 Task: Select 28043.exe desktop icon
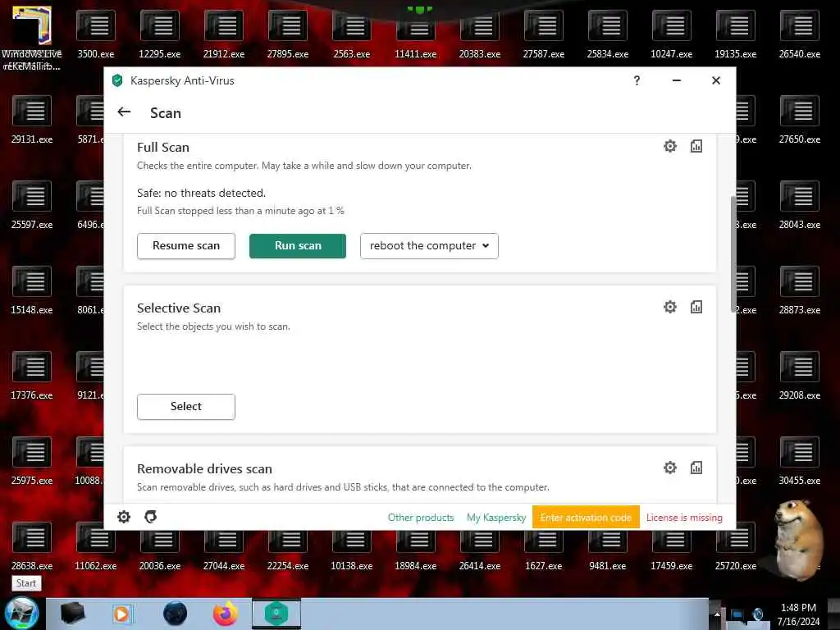point(799,204)
